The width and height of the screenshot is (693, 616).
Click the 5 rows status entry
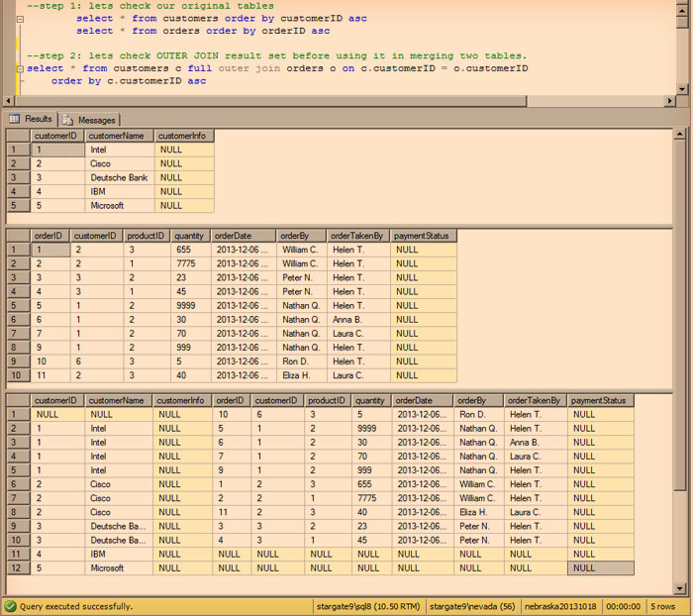pyautogui.click(x=662, y=606)
